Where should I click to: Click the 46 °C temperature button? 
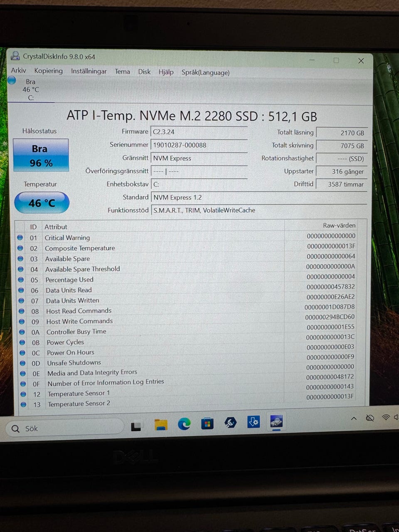[x=42, y=203]
